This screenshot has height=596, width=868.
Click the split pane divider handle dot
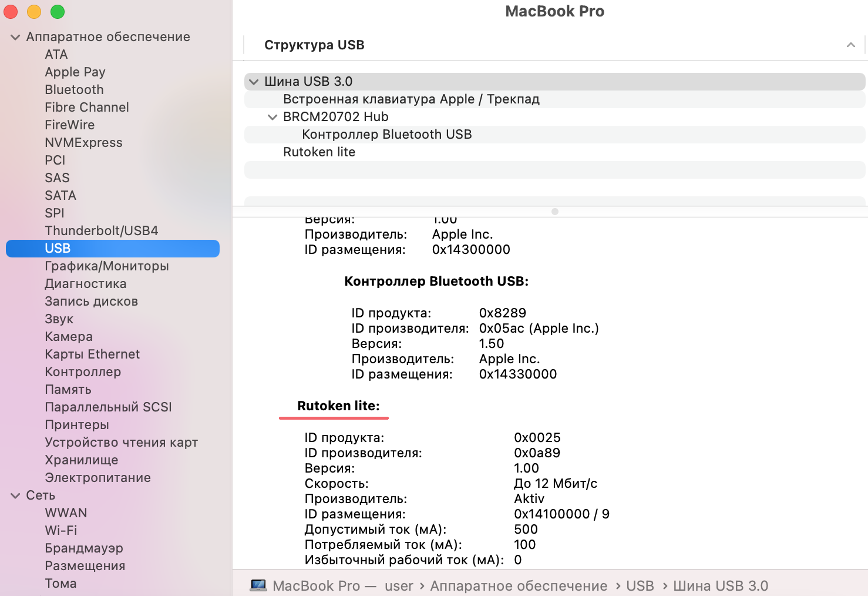(554, 212)
